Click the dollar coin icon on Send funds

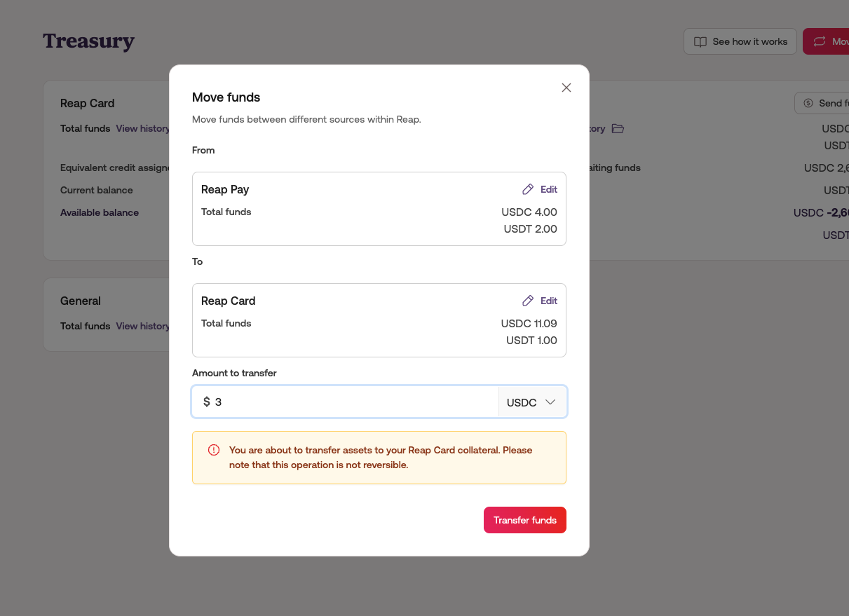pos(808,103)
